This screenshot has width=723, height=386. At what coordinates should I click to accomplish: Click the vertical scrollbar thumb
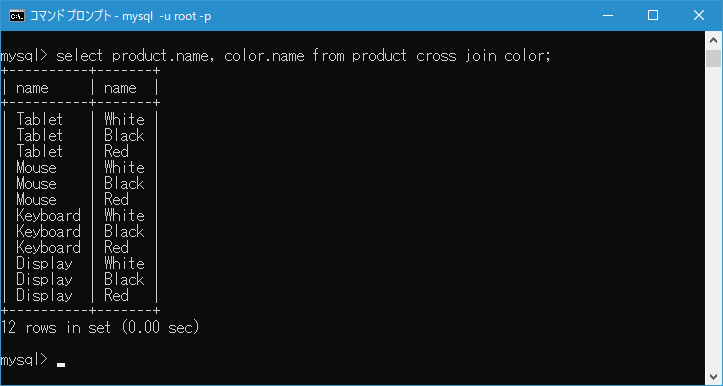(714, 59)
